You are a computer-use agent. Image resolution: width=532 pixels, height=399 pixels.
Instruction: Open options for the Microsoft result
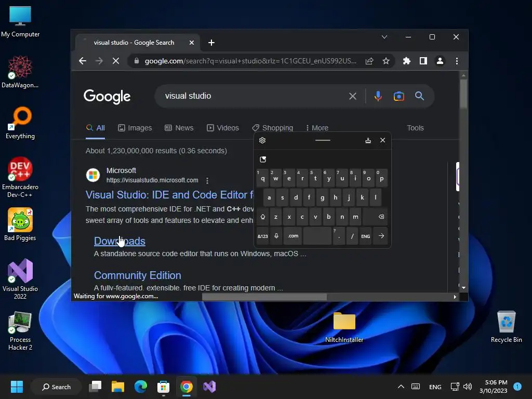[207, 180]
